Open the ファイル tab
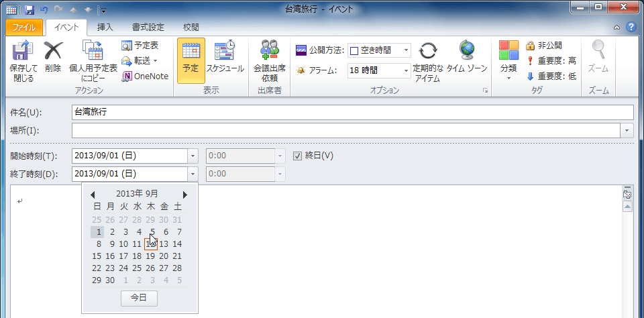Viewport: 644px width, 318px height. (24, 28)
